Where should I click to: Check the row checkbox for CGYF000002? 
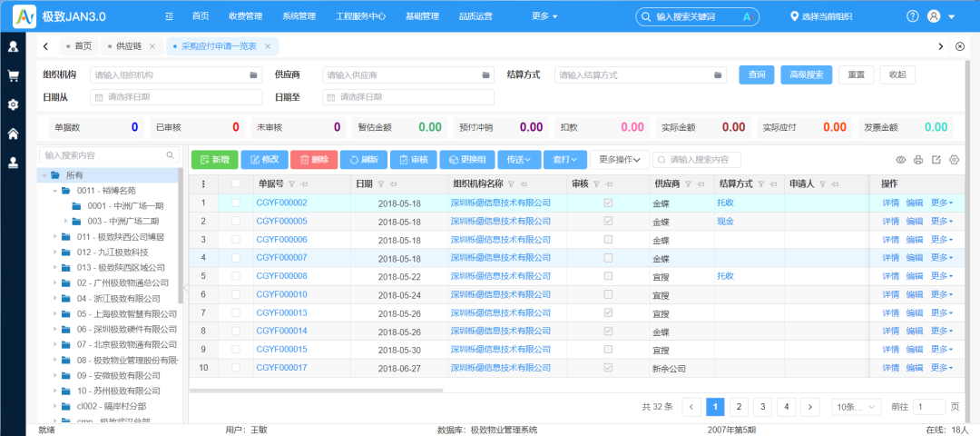[236, 203]
